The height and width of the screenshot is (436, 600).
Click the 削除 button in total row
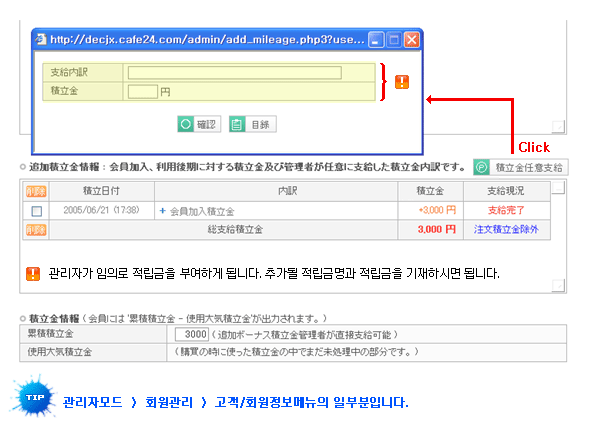[x=36, y=229]
